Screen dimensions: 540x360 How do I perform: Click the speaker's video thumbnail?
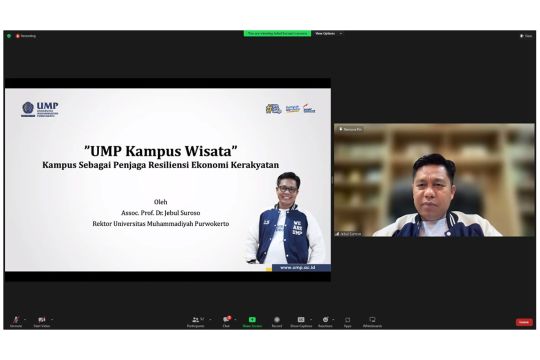click(x=434, y=180)
